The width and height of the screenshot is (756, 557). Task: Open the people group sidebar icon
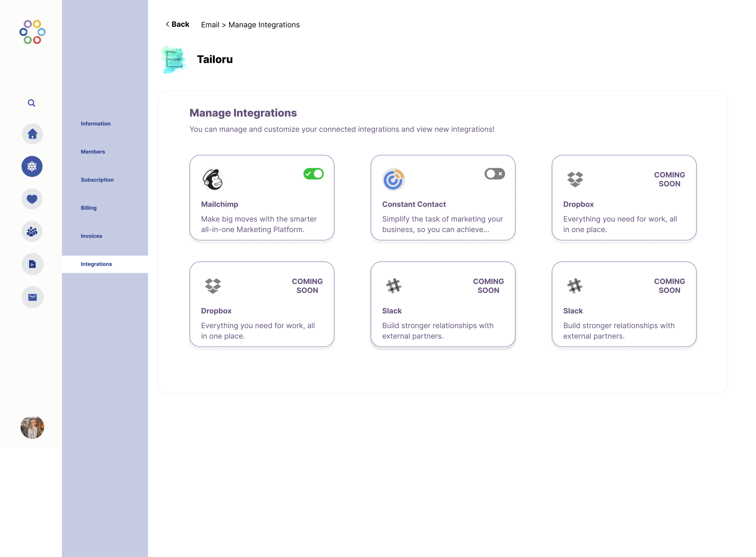tap(32, 231)
